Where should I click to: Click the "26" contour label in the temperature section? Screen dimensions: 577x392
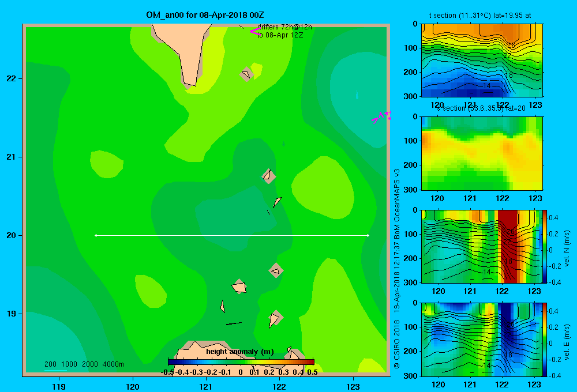pos(511,46)
